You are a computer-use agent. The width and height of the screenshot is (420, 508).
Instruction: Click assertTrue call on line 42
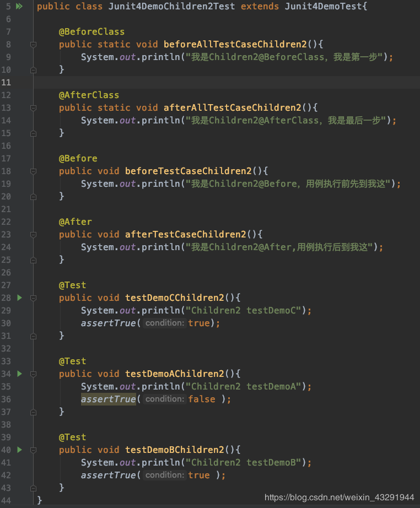[x=108, y=475]
